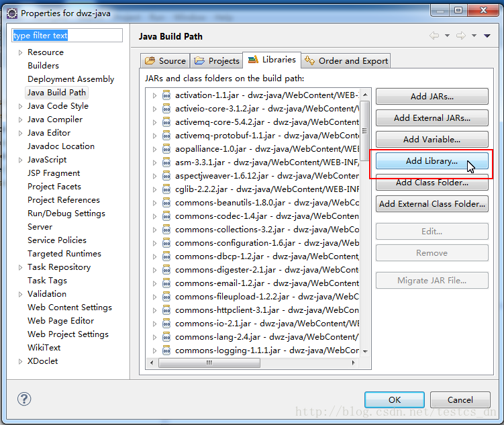The height and width of the screenshot is (425, 504).
Task: Click the jar icon beside asm-3.3.1.jar
Action: point(166,162)
